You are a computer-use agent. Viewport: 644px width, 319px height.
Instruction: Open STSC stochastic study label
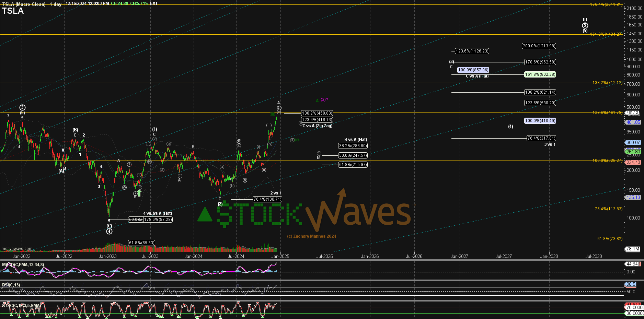21,305
